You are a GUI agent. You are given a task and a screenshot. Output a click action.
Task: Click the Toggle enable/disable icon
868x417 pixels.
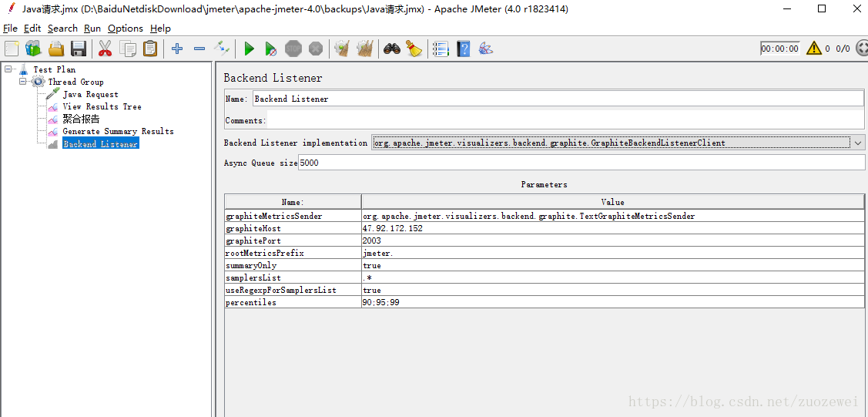tap(222, 49)
